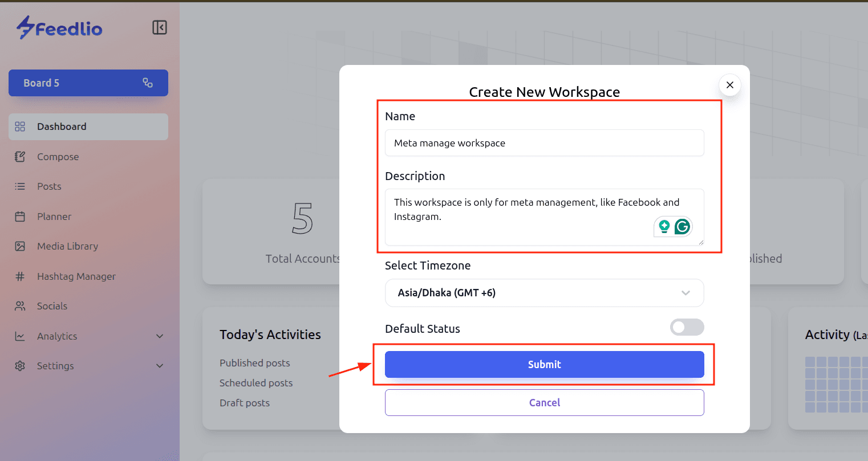The height and width of the screenshot is (461, 868).
Task: Click the Hashtag Manager hash icon
Action: 20,276
